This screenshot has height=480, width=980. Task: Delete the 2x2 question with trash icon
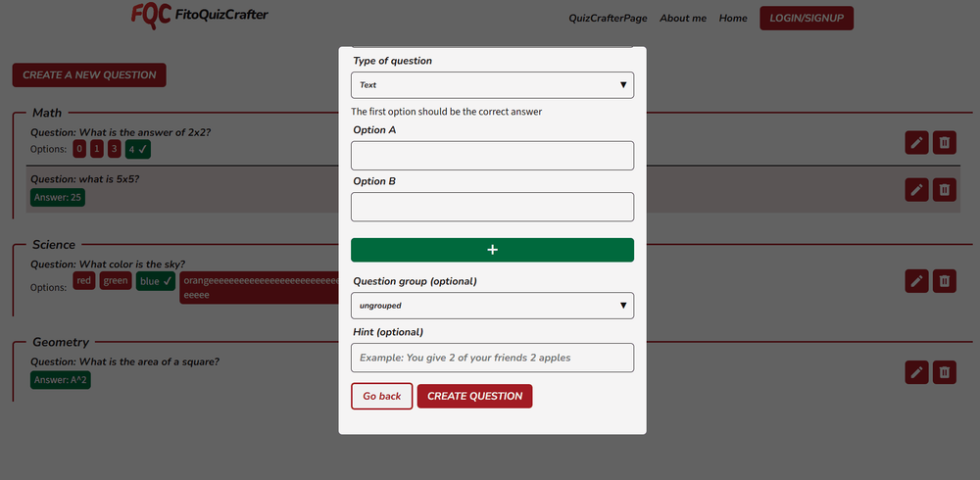click(x=945, y=142)
